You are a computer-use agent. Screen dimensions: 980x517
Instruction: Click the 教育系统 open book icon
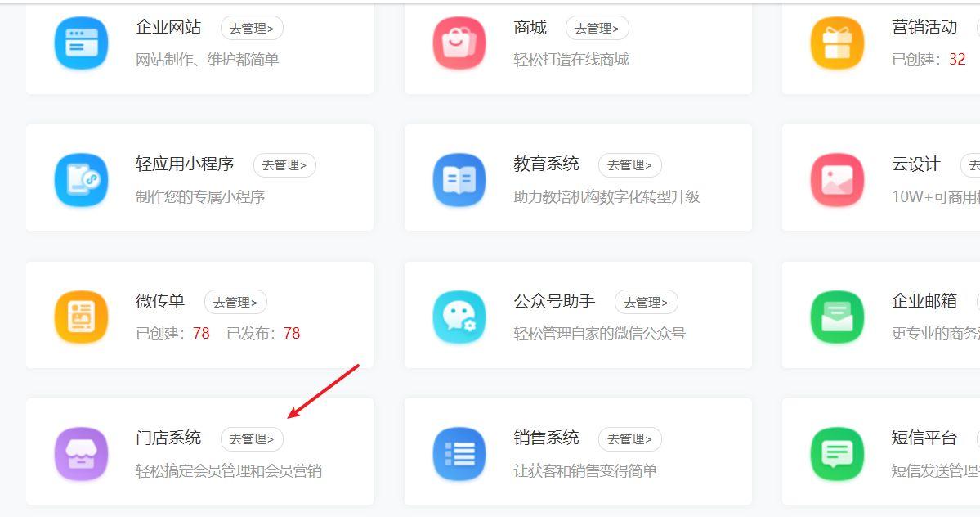[459, 179]
